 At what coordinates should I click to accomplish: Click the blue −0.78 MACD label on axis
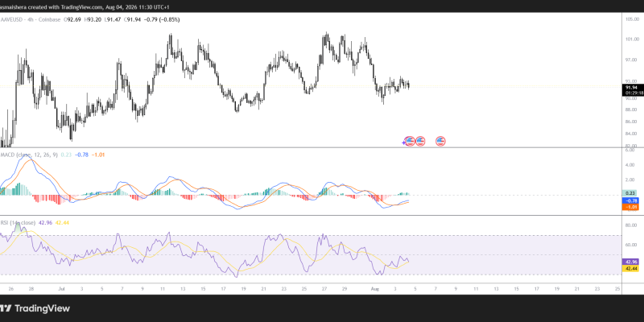631,200
